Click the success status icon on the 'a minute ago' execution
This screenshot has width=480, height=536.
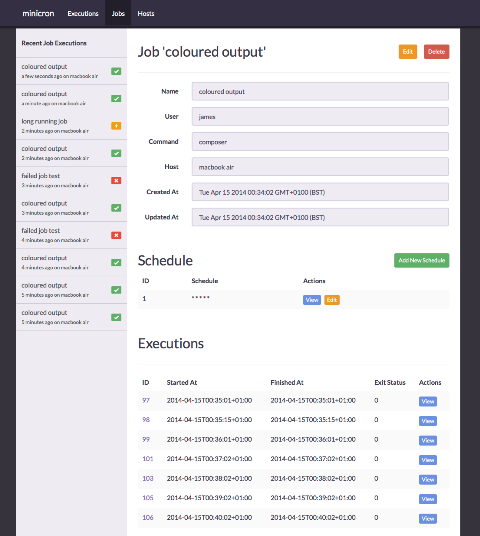(x=116, y=98)
